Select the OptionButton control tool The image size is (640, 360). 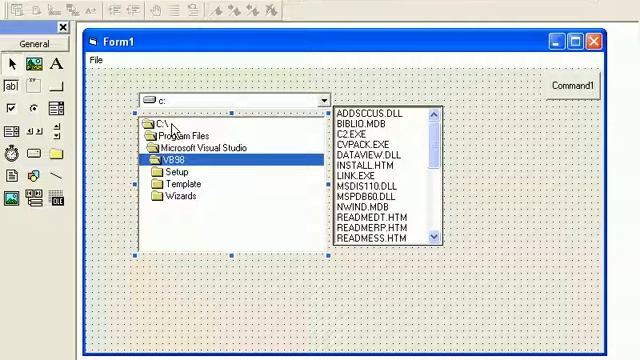pyautogui.click(x=34, y=108)
